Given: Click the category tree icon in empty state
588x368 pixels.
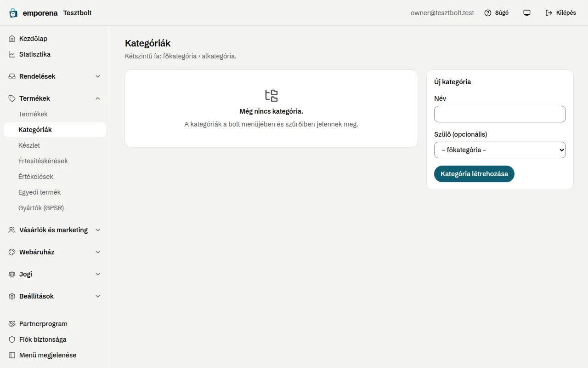Looking at the screenshot, I should click(x=271, y=95).
